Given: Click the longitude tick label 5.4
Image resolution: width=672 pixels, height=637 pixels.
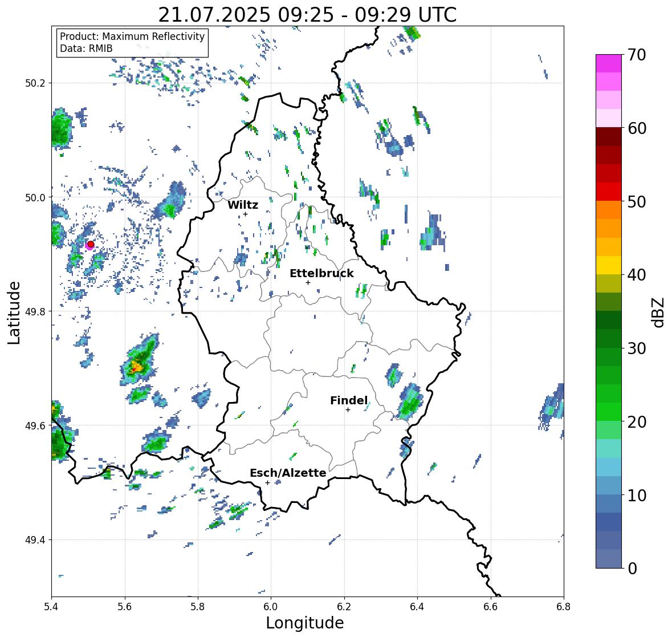Looking at the screenshot, I should point(51,607).
